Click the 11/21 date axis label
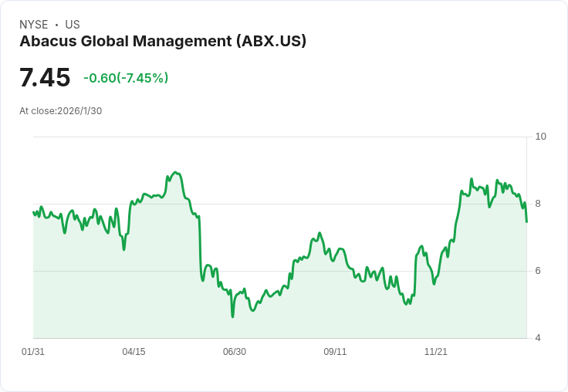568x392 pixels. [x=436, y=351]
